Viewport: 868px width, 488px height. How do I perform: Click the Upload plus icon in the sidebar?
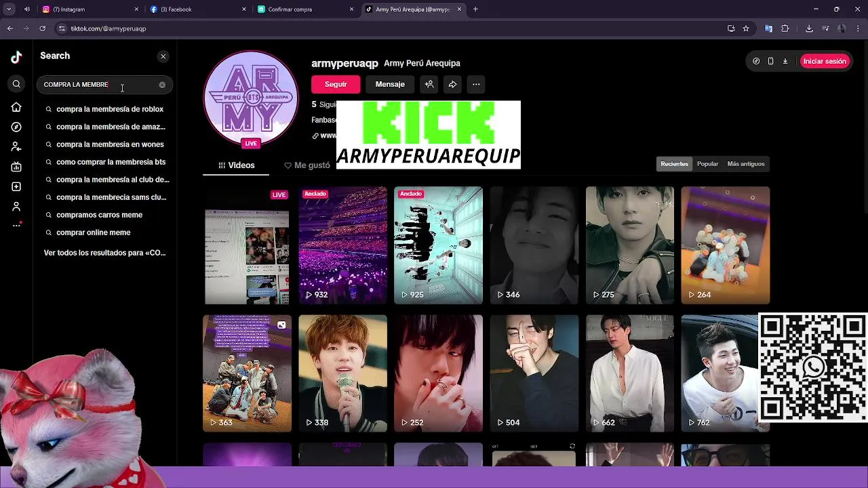click(16, 186)
